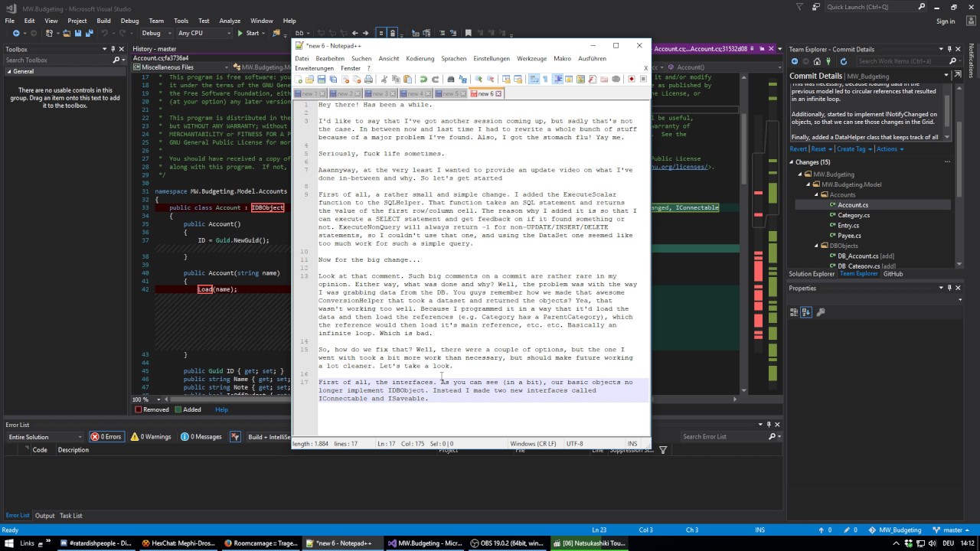Screen dimensions: 980x551
Task: Collapse the MW.Budgeting.Model folder
Action: click(x=808, y=184)
